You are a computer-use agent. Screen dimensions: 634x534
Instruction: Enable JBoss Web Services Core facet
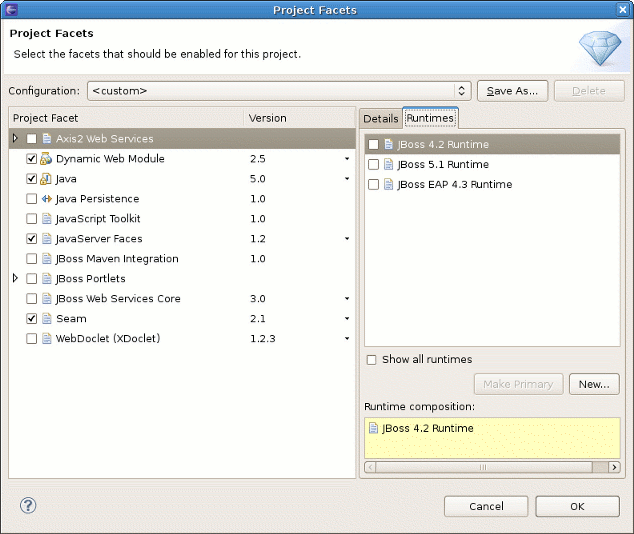tap(32, 299)
